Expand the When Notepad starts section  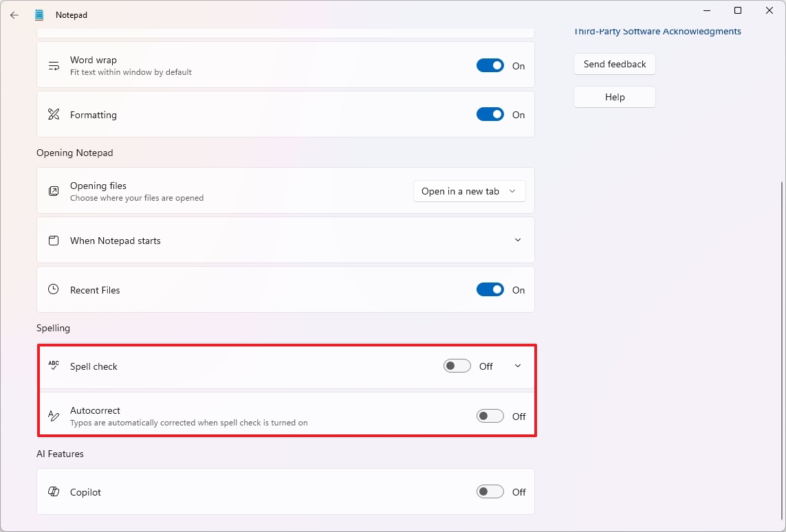pyautogui.click(x=518, y=240)
